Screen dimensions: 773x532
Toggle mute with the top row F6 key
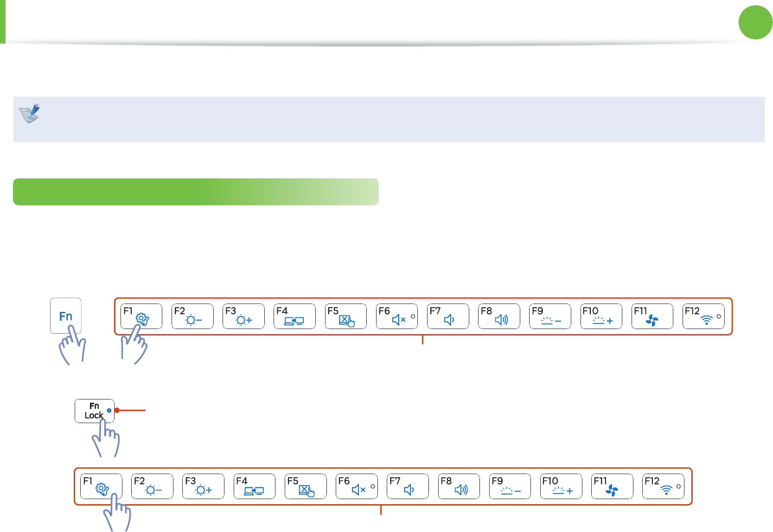[396, 316]
